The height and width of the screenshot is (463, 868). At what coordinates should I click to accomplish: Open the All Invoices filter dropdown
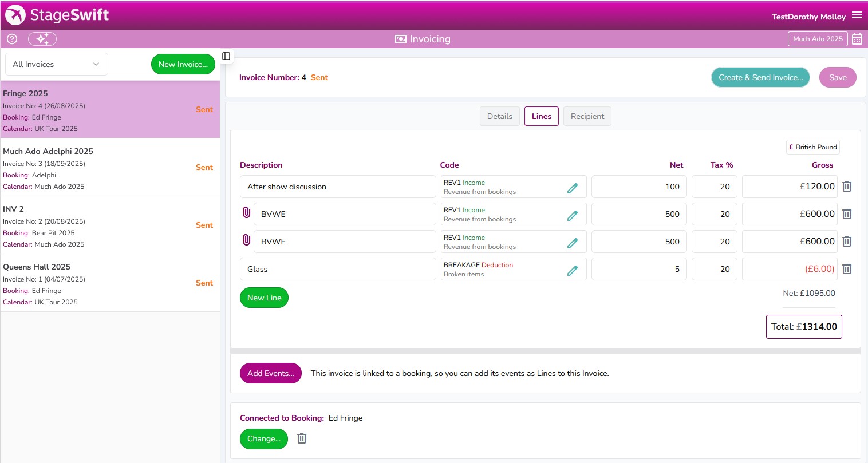pyautogui.click(x=57, y=64)
